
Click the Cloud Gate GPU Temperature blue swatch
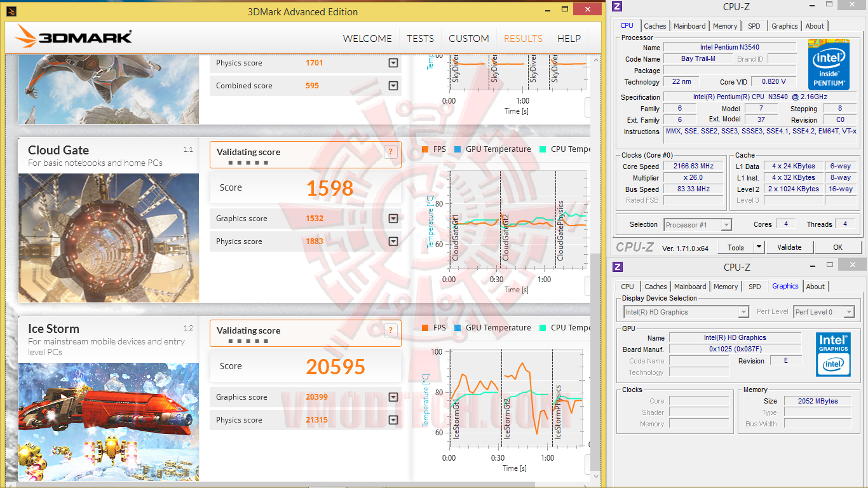458,149
